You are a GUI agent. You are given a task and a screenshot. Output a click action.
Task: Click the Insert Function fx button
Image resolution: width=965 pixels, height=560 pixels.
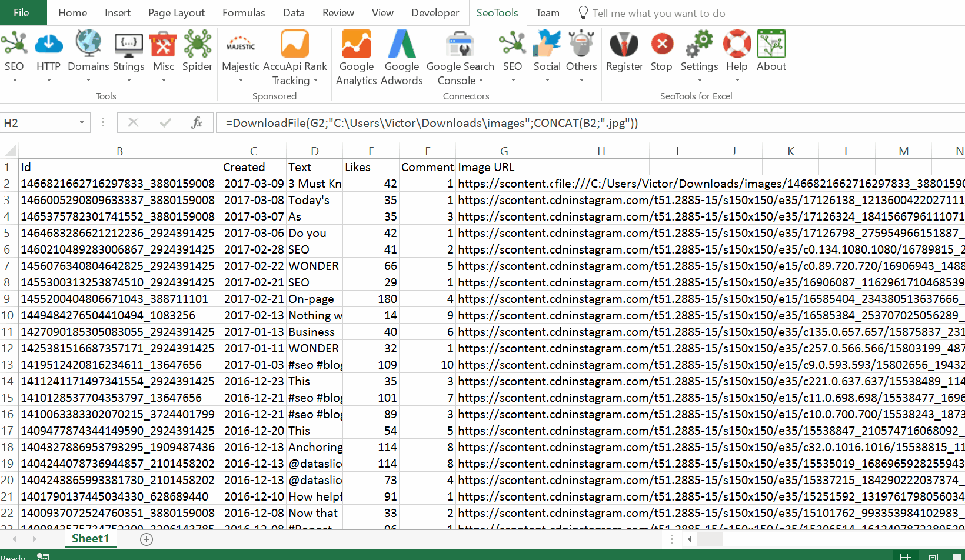(x=197, y=122)
